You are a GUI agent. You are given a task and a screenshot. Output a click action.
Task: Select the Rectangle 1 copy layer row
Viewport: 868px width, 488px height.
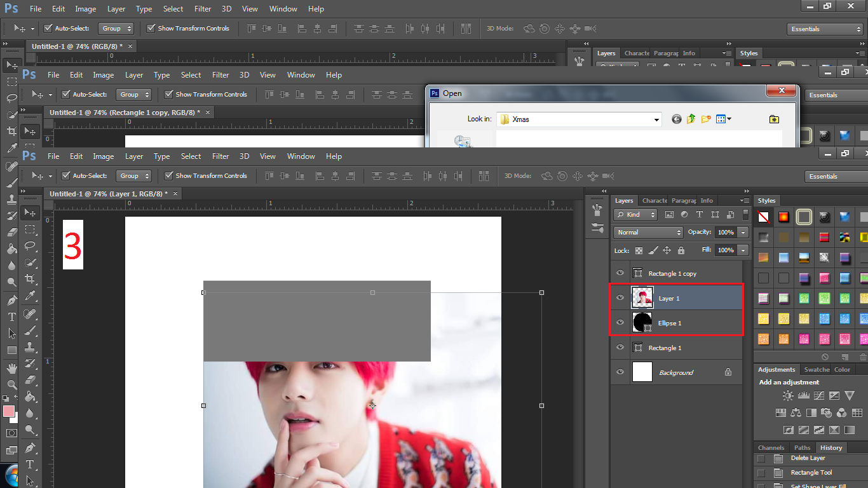(x=676, y=273)
